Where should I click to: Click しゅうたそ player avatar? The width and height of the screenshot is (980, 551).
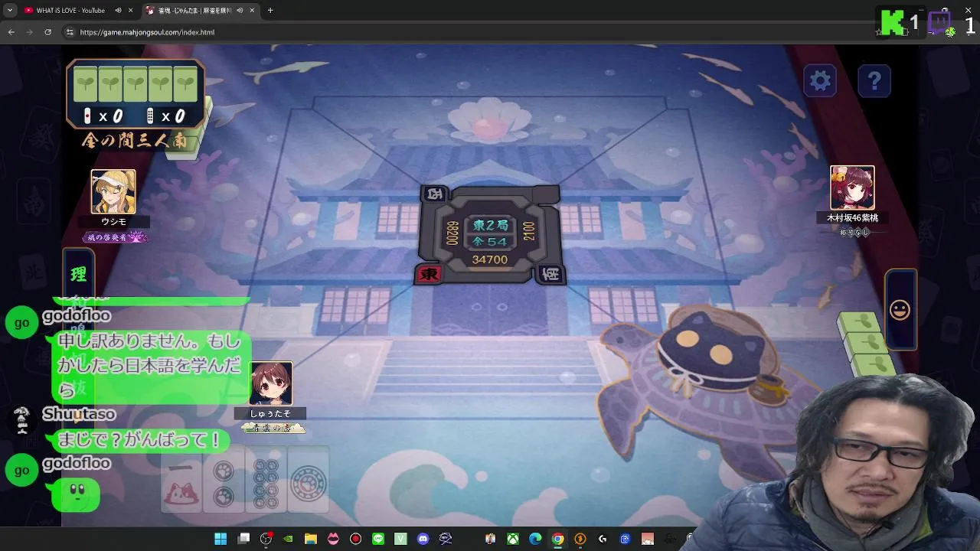click(271, 383)
